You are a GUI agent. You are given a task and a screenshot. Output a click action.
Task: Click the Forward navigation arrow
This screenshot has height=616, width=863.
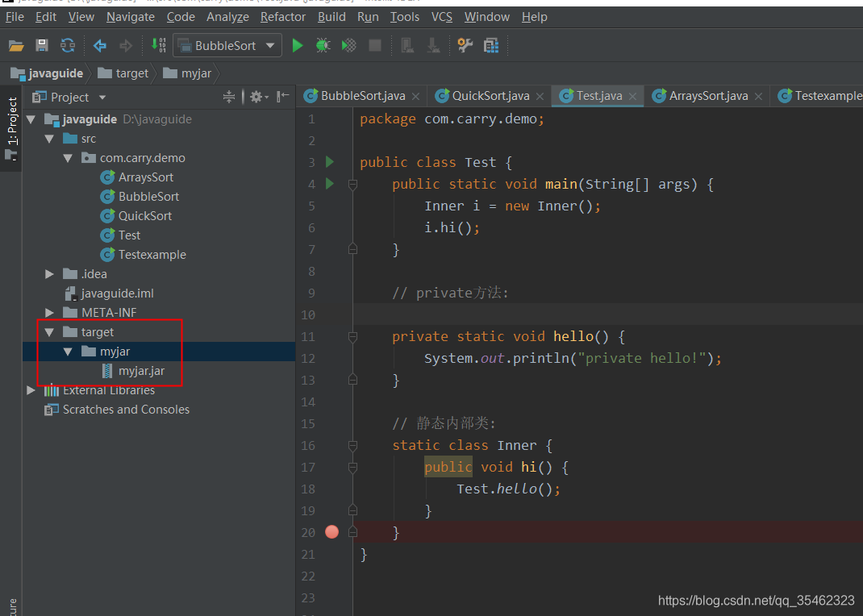click(x=126, y=45)
